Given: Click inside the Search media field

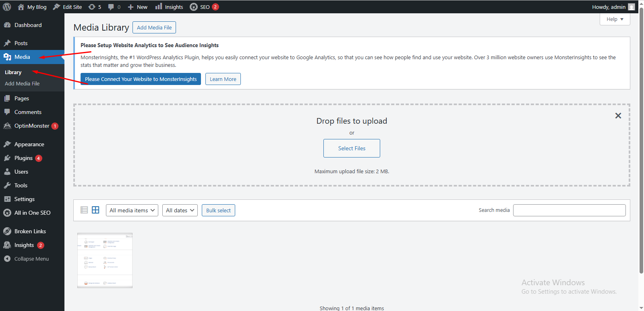Looking at the screenshot, I should click(x=569, y=210).
